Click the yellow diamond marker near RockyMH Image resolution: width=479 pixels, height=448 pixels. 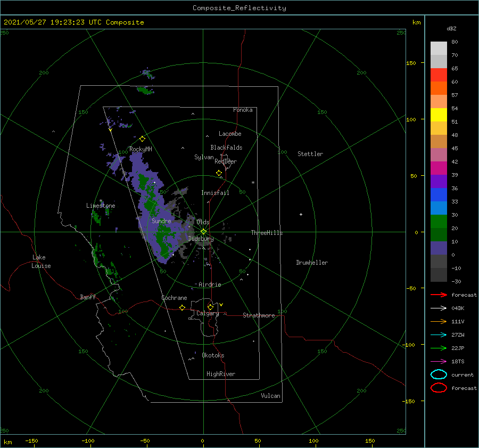coord(142,139)
